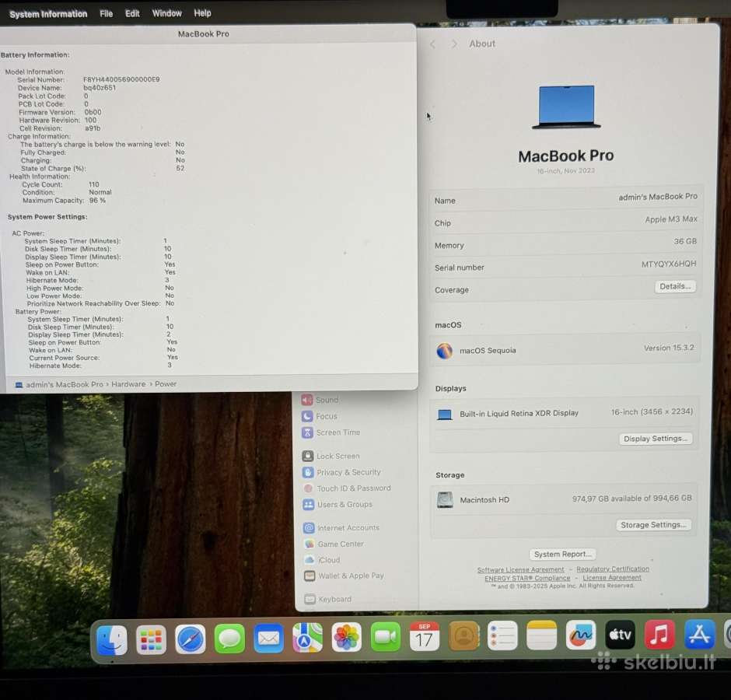Open iCloud settings pane
Screen dimensions: 731x700
click(322, 560)
